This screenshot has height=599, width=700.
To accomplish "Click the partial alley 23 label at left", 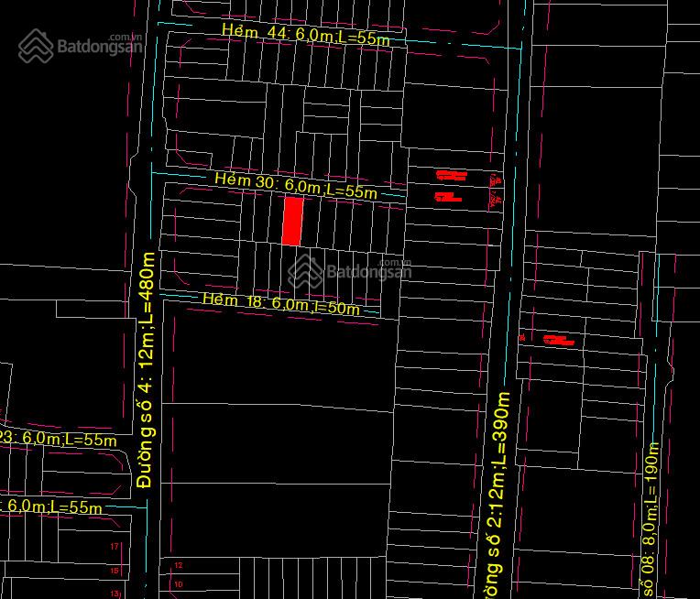I will pos(59,440).
